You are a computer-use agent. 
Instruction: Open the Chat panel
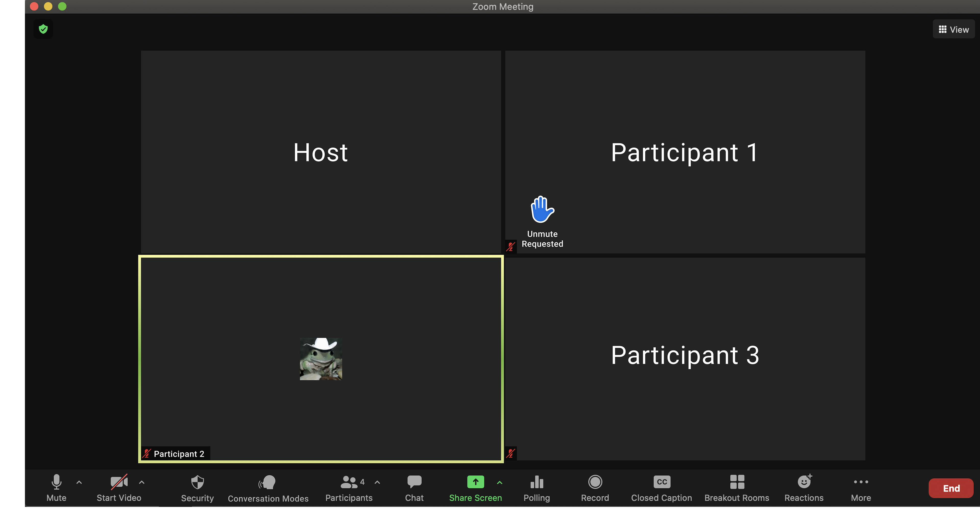pos(414,488)
